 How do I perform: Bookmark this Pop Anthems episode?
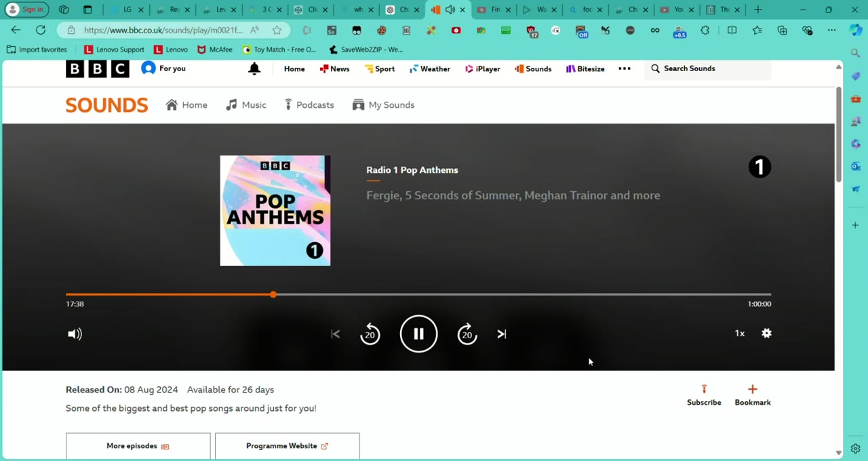point(753,395)
